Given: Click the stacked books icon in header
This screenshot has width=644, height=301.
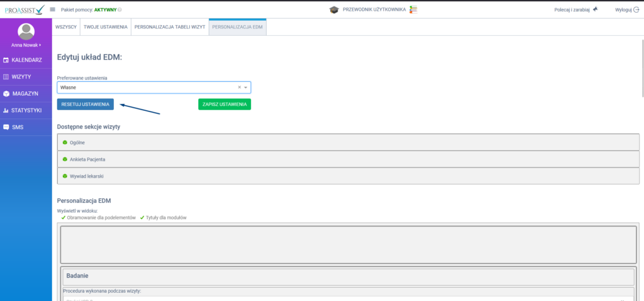Looking at the screenshot, I should point(413,9).
